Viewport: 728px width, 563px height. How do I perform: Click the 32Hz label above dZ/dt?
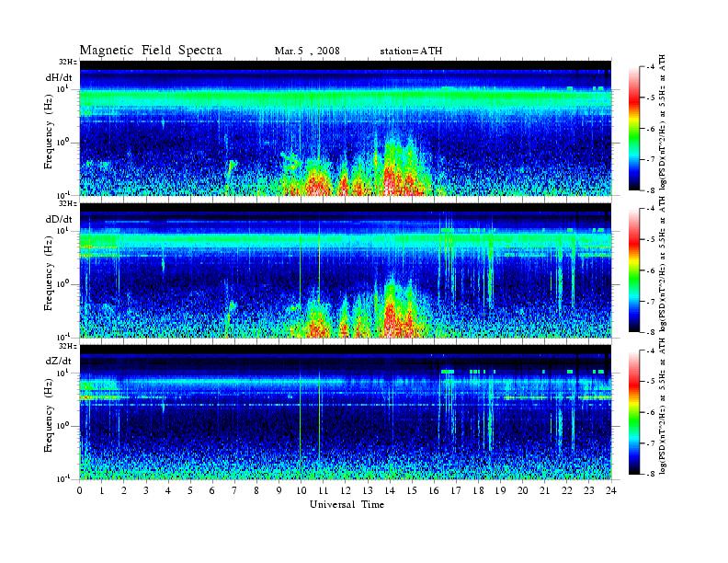(x=68, y=346)
